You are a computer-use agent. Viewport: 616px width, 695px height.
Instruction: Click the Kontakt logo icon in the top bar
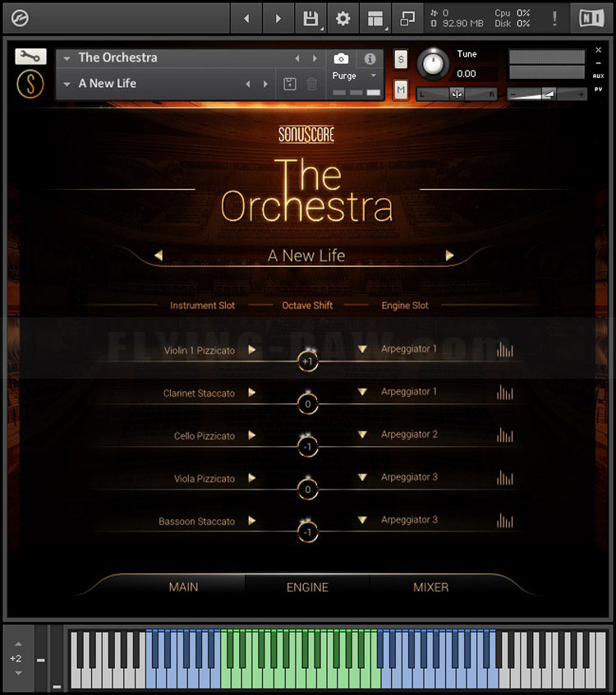click(20, 19)
